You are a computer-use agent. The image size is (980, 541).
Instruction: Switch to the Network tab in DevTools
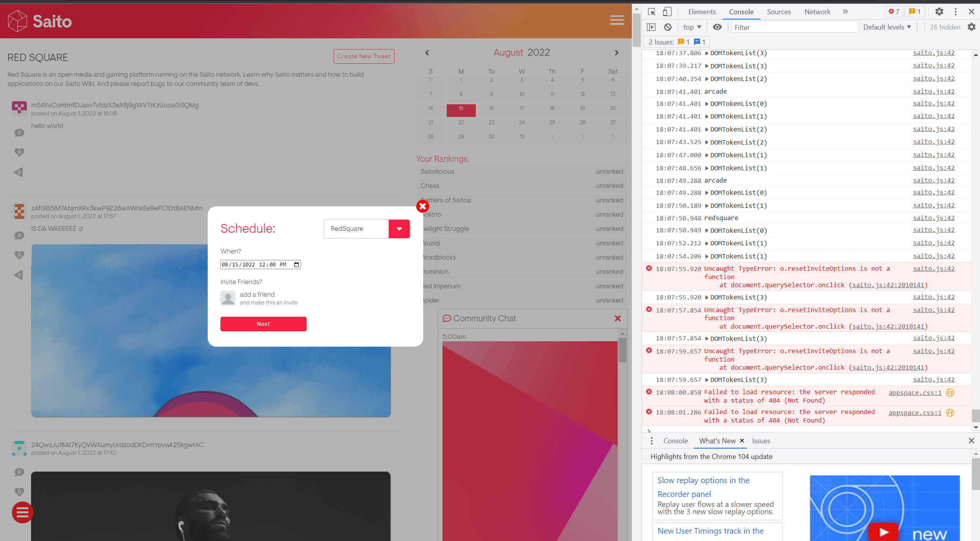click(817, 12)
